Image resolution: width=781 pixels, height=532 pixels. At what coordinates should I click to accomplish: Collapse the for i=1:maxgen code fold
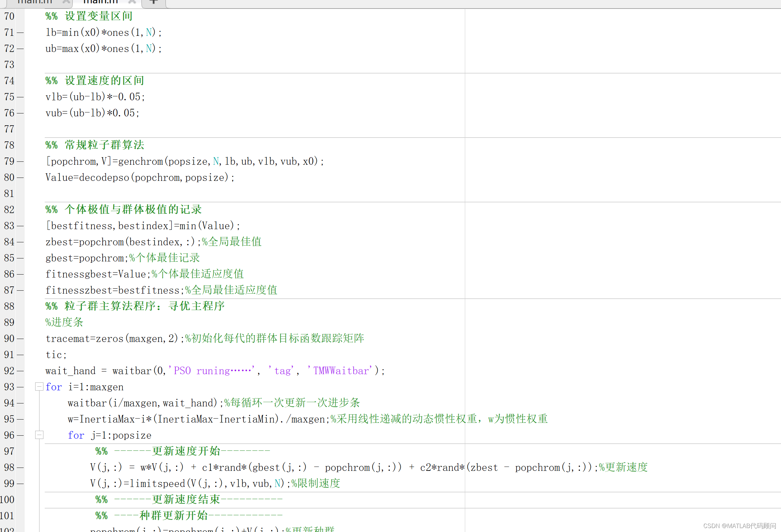pos(39,387)
